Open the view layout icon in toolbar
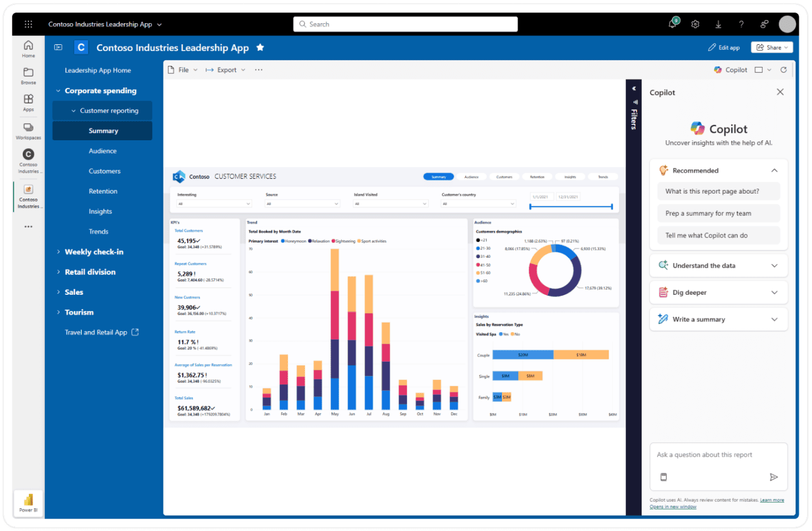 (x=759, y=70)
